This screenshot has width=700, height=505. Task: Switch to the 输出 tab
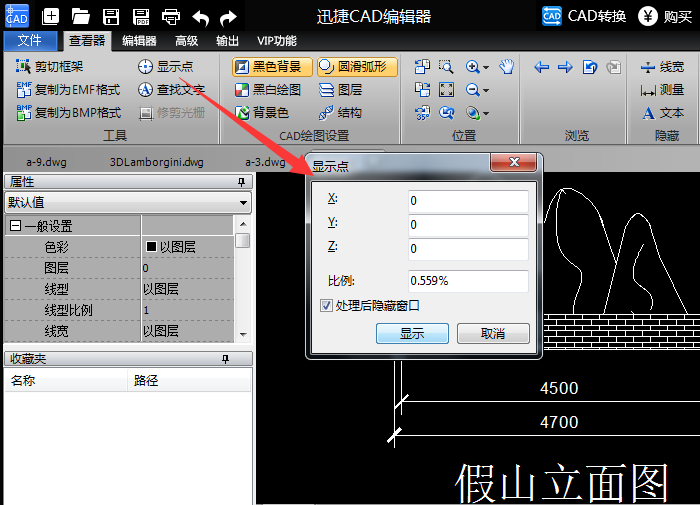tap(227, 41)
